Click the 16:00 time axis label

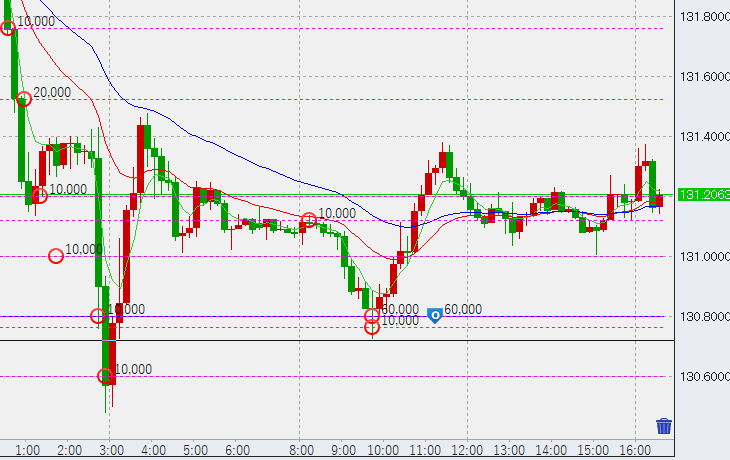pyautogui.click(x=636, y=450)
